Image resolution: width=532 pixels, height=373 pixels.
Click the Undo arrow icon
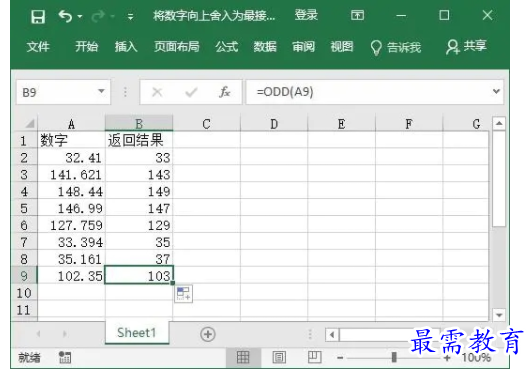tap(65, 16)
